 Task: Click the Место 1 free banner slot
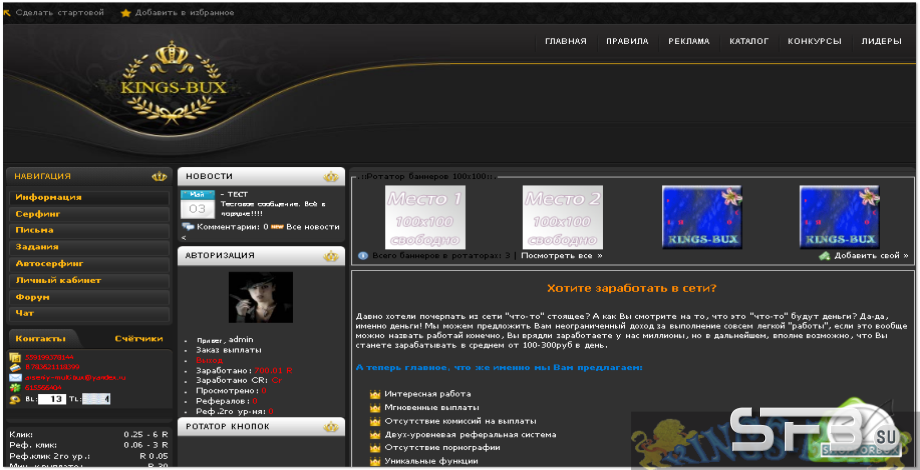425,217
